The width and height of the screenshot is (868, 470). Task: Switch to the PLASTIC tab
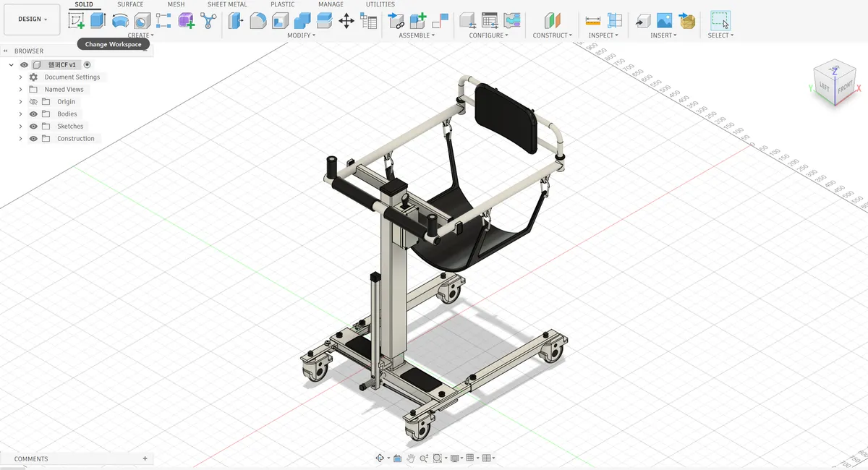tap(283, 4)
